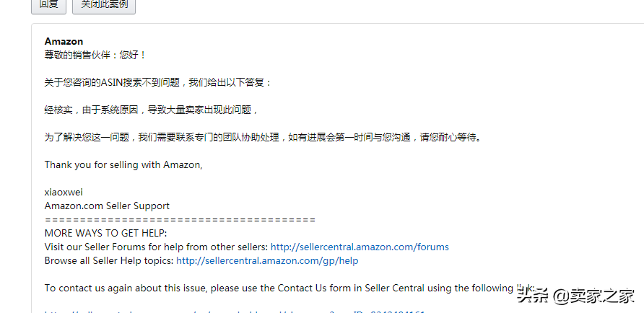Click the xiaoxwei signature name
The width and height of the screenshot is (644, 313).
pos(64,192)
